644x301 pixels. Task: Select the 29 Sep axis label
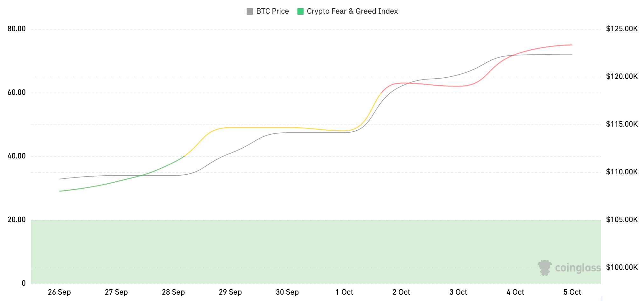230,292
